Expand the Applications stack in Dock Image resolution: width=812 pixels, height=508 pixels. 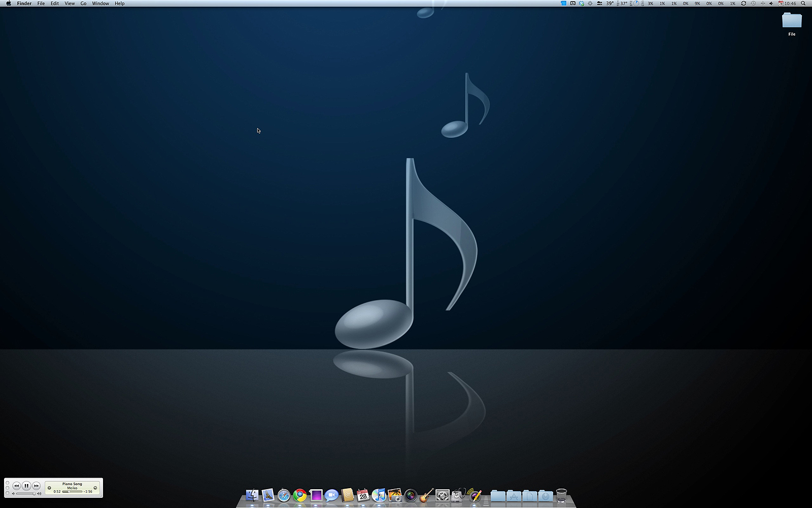(514, 496)
